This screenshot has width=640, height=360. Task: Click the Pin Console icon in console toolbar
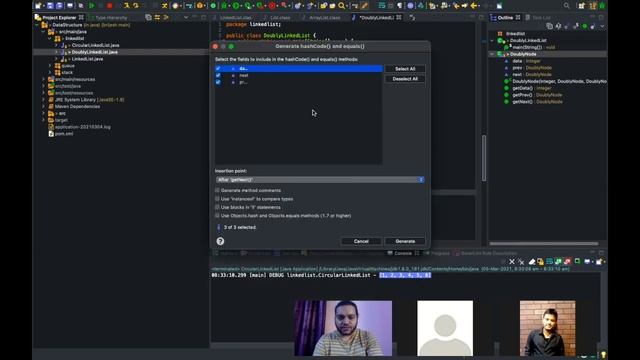(x=577, y=262)
